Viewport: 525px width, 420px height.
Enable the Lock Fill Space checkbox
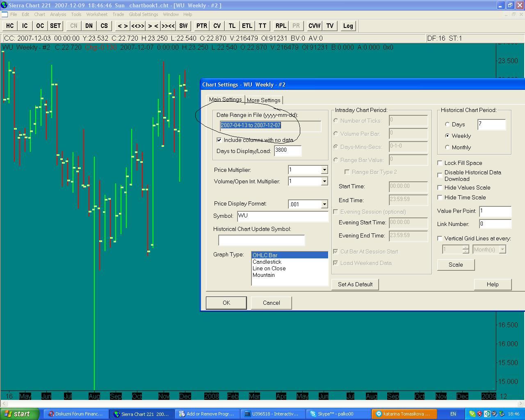(440, 163)
